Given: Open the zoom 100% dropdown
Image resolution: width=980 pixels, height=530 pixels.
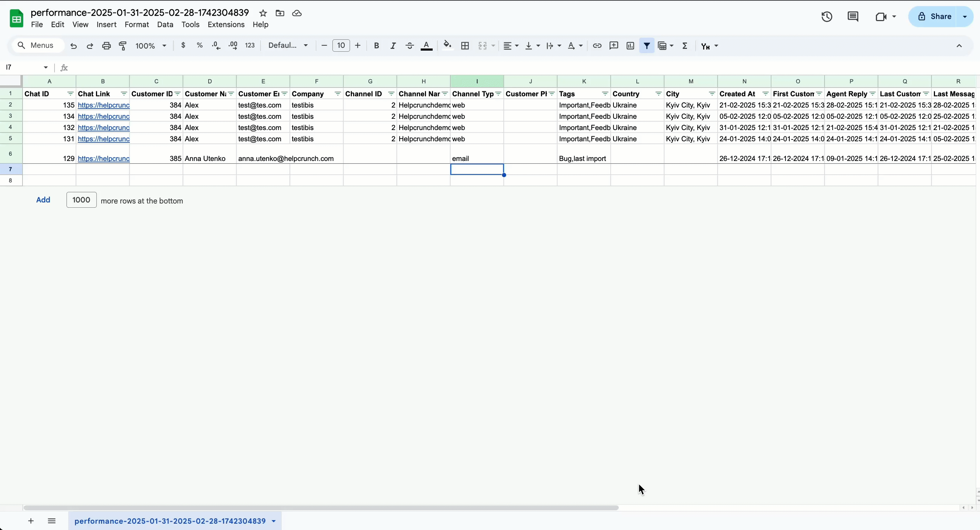Looking at the screenshot, I should pyautogui.click(x=151, y=46).
